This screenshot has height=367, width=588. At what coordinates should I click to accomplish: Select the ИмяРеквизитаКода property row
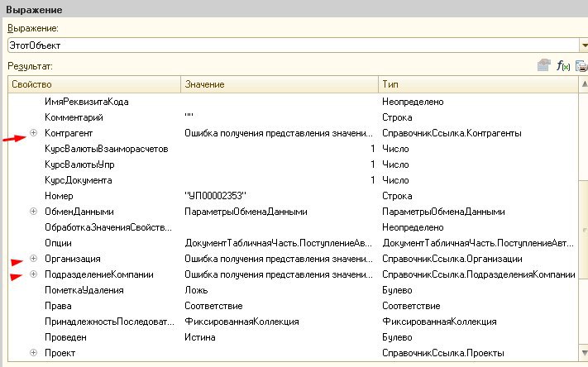(x=294, y=102)
